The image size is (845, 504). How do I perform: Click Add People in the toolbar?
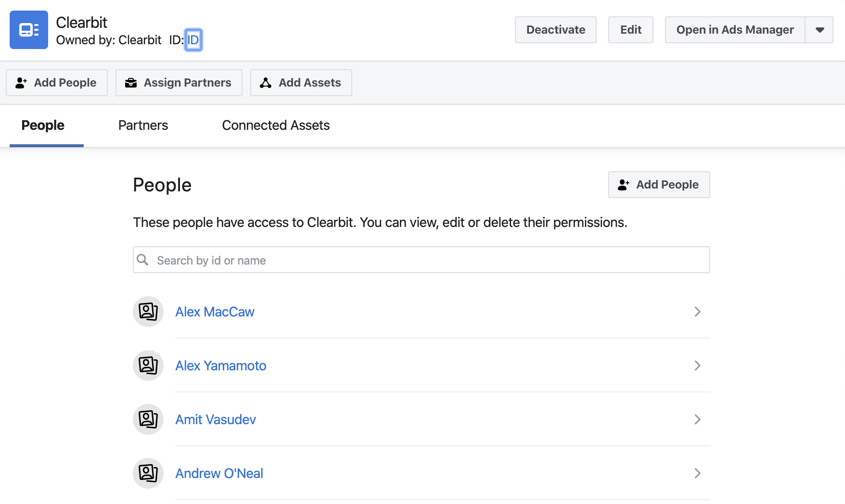point(57,83)
